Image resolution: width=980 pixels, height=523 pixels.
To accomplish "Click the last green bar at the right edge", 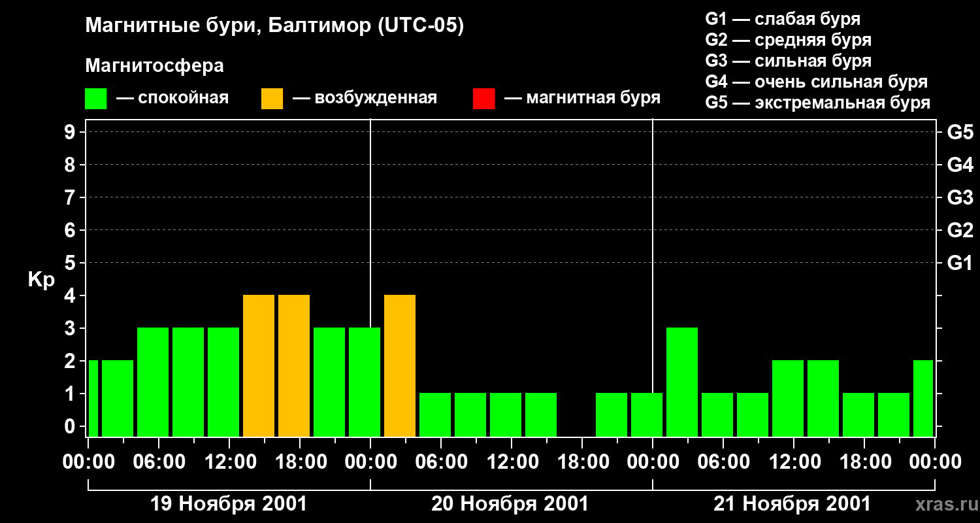I will 923,398.
